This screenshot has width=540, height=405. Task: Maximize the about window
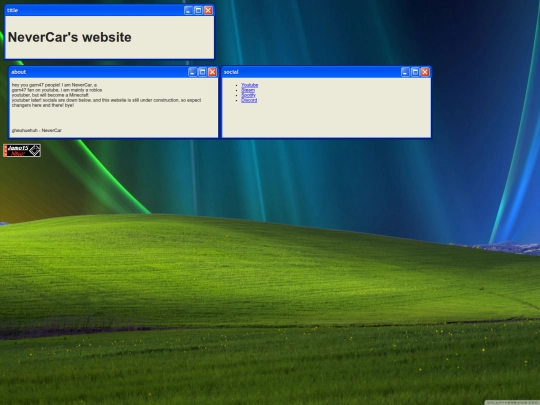202,72
